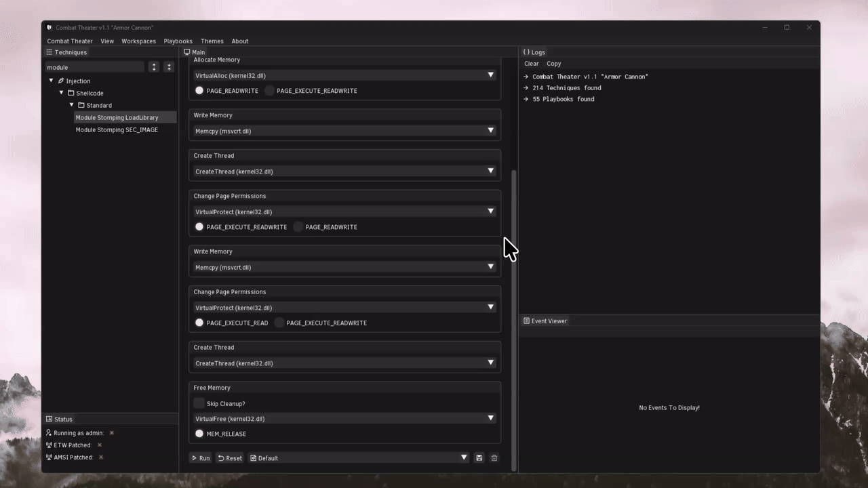Click the icon beside ETW Patched
The width and height of the screenshot is (868, 488).
tap(49, 445)
